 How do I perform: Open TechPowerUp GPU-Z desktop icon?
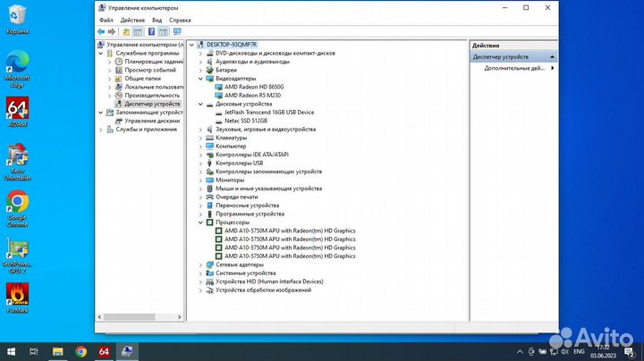(17, 256)
